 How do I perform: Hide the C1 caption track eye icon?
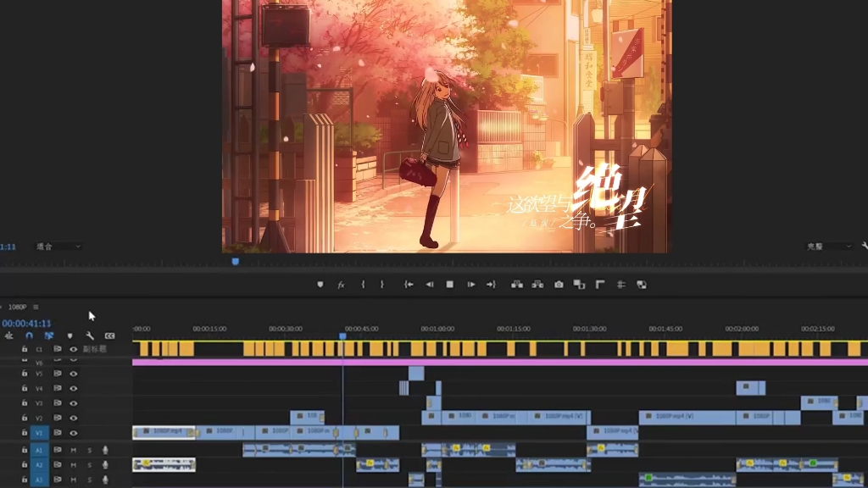73,349
